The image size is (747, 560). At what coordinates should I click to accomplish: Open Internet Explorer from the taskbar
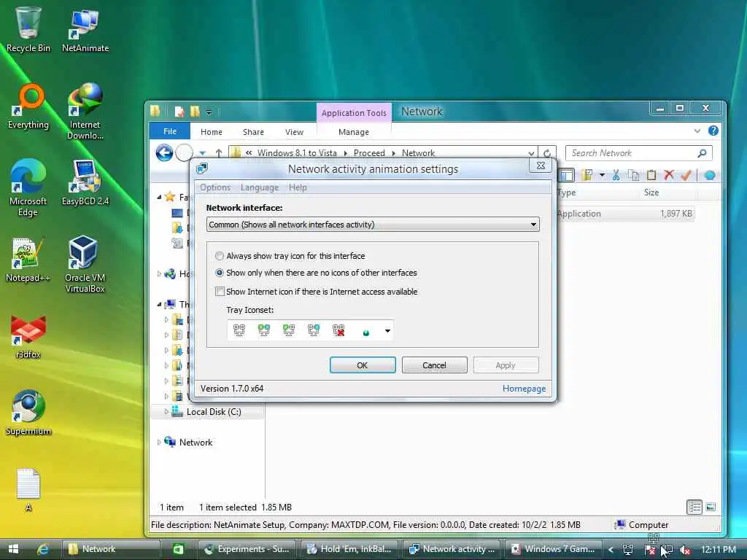pos(43,549)
